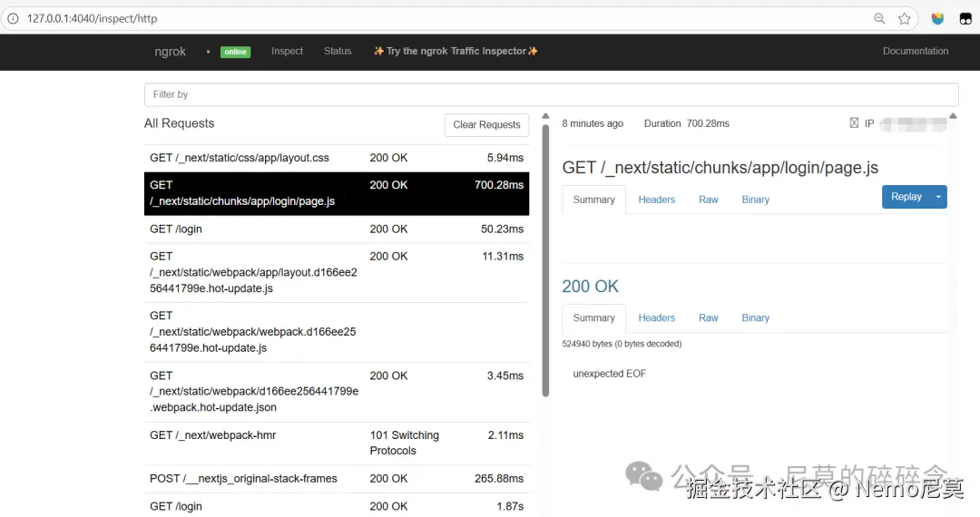The height and width of the screenshot is (517, 980).
Task: Open the Status menu item
Action: point(338,51)
